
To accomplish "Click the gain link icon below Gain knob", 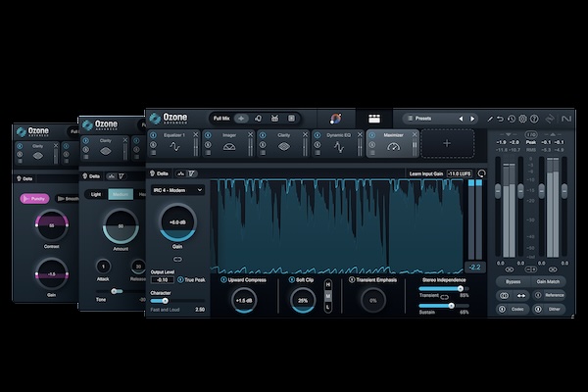I will [x=177, y=259].
